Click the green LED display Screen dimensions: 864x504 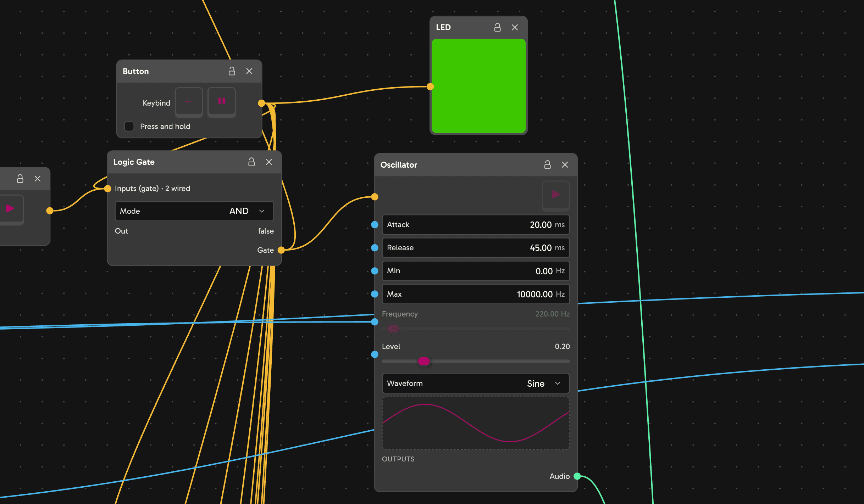pos(478,86)
